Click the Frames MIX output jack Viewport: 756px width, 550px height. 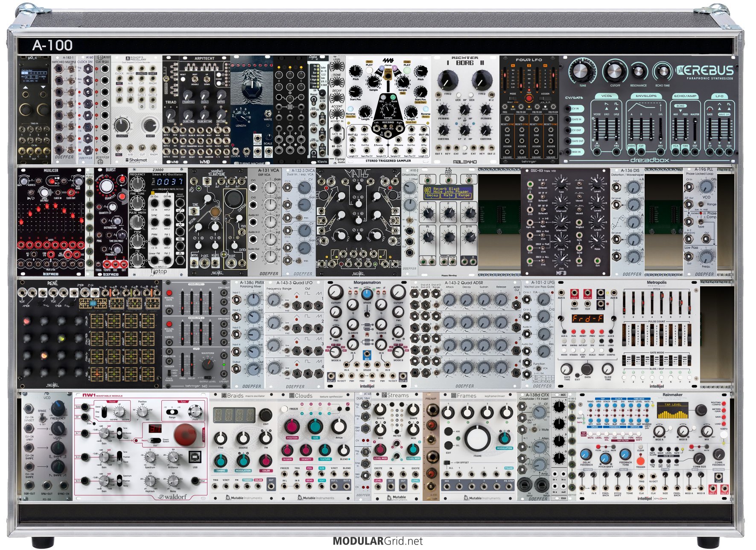(x=447, y=486)
